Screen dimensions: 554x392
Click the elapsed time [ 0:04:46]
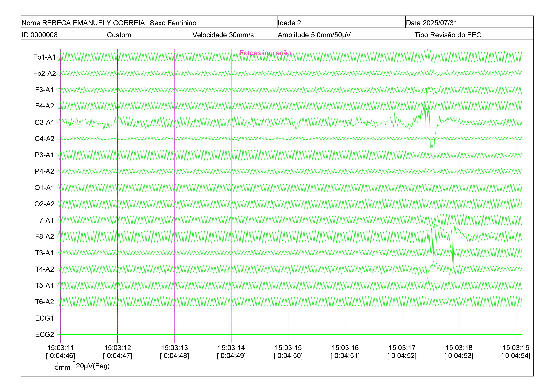click(x=60, y=356)
